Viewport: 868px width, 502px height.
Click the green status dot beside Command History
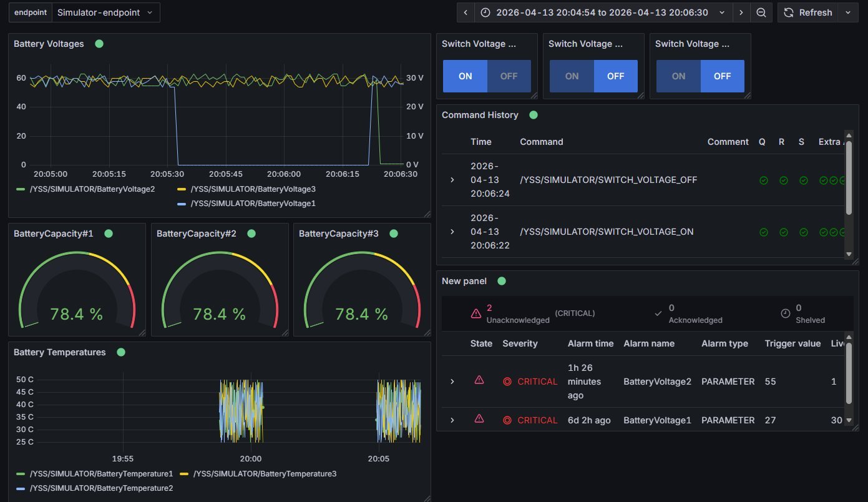point(534,115)
